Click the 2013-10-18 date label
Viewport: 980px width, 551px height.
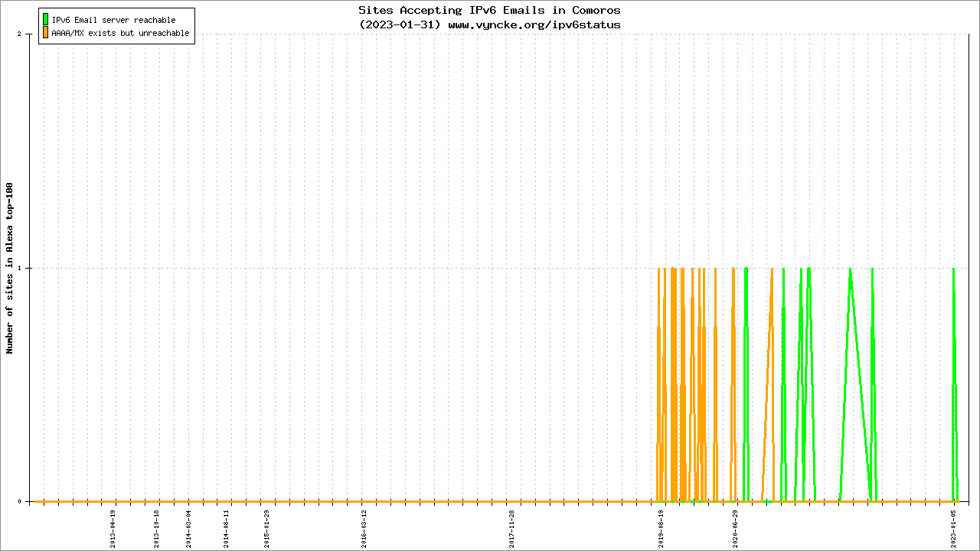click(157, 529)
